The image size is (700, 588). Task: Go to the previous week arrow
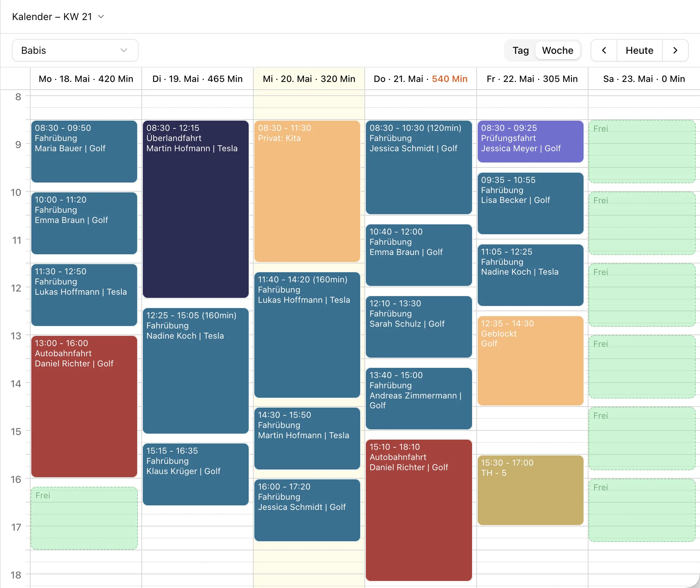[604, 50]
